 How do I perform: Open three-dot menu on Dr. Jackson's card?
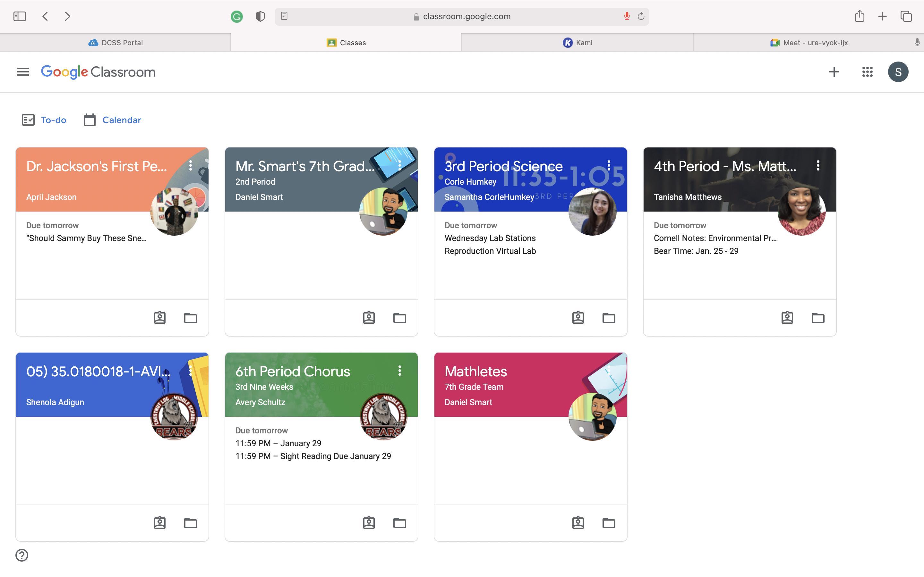coord(190,165)
